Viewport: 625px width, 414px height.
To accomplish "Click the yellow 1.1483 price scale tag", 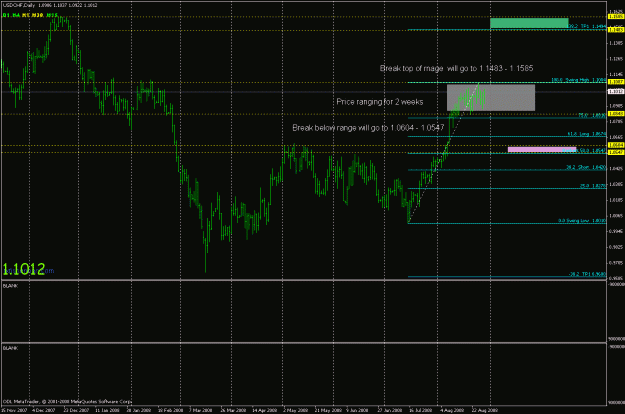I will click(x=616, y=30).
